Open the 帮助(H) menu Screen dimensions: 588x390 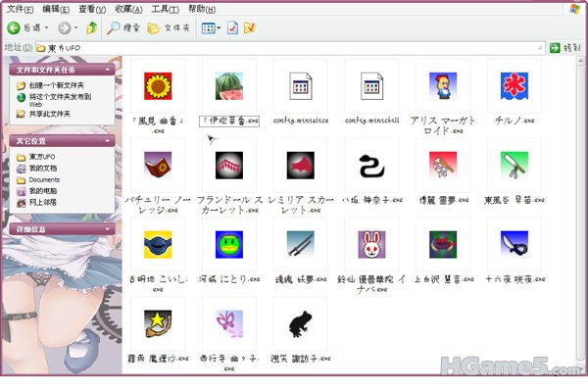pyautogui.click(x=202, y=9)
